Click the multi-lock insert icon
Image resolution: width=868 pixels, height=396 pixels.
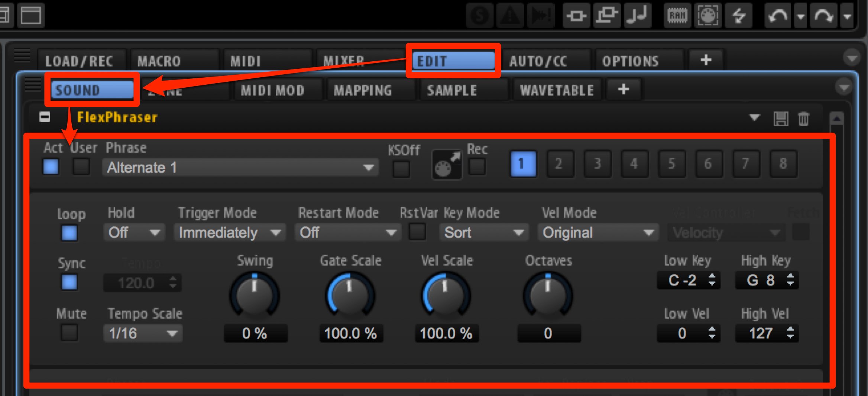[607, 16]
